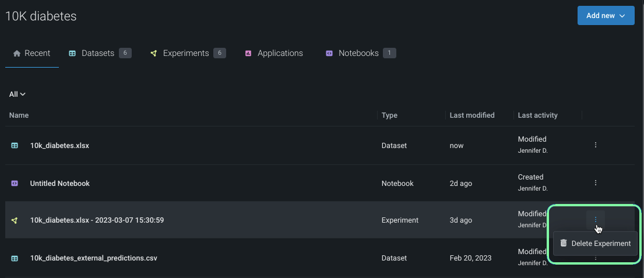This screenshot has height=278, width=644.
Task: Click the dataset icon beside 10k_diabetes_external_predictions.csv
Action: [x=15, y=258]
